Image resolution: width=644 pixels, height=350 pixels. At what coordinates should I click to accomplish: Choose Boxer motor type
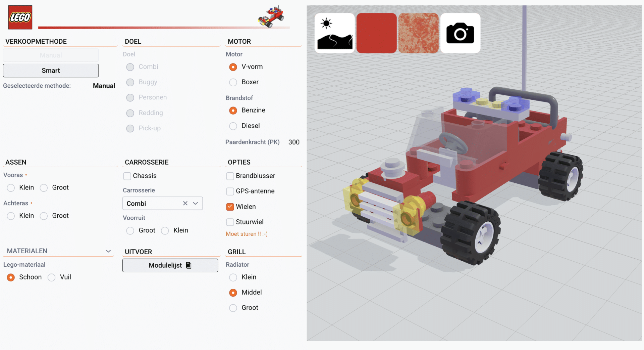point(233,82)
